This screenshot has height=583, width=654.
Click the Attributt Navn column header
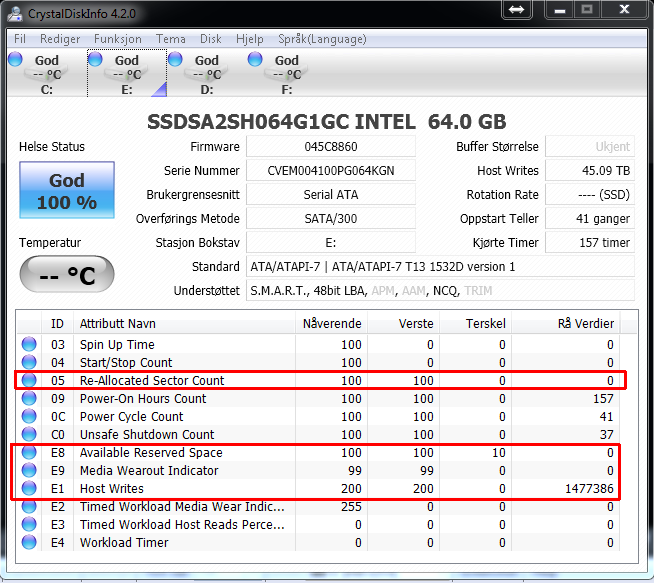184,324
